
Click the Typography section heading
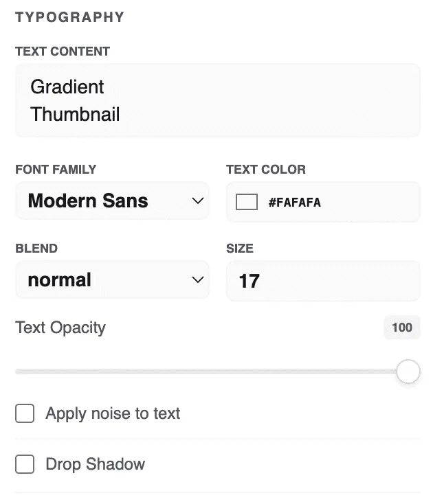click(x=69, y=17)
